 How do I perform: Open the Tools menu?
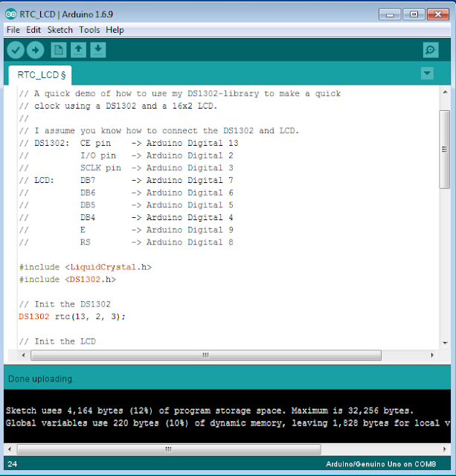[89, 30]
